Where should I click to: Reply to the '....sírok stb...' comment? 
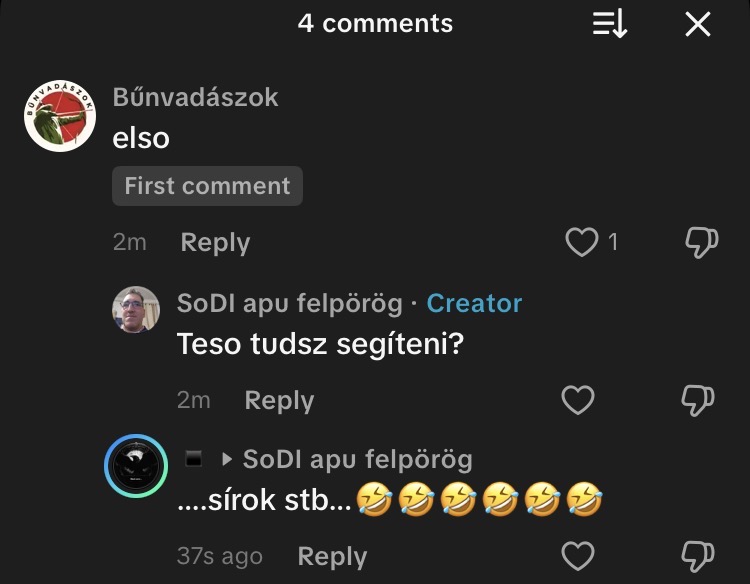pos(332,557)
